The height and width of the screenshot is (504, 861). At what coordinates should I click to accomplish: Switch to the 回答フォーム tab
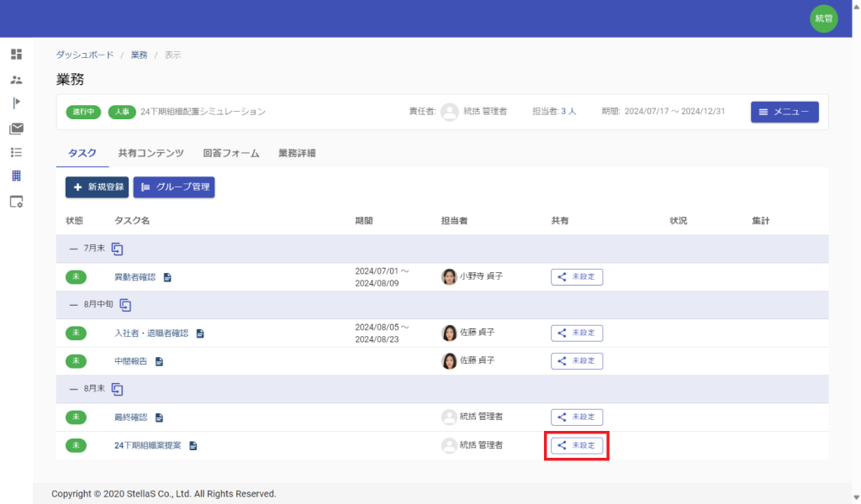(x=230, y=154)
